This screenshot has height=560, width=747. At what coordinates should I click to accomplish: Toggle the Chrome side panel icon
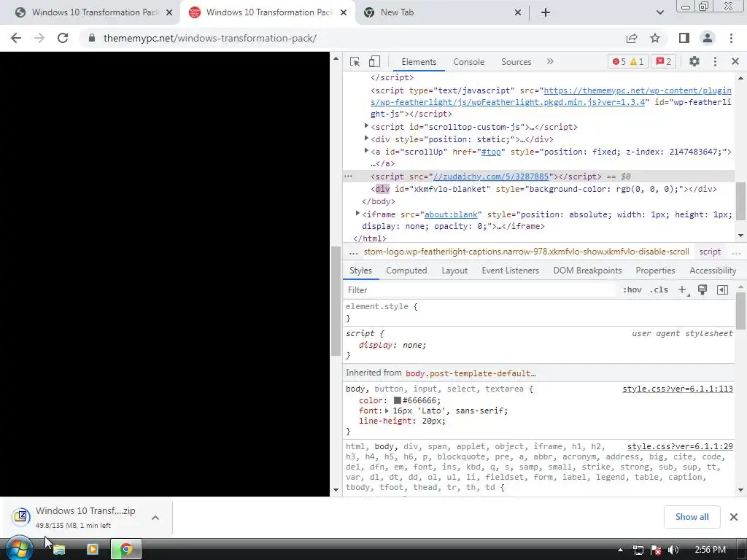point(684,38)
